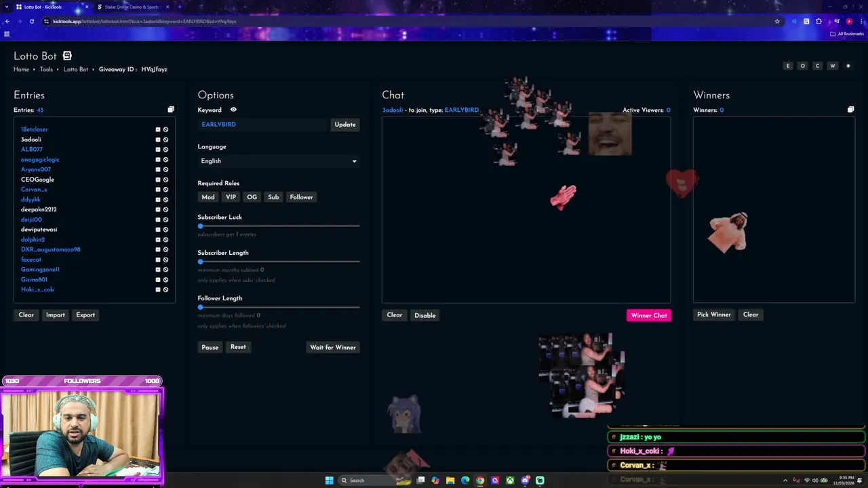Open the Windows Start menu
This screenshot has height=488, width=868.
[x=329, y=480]
